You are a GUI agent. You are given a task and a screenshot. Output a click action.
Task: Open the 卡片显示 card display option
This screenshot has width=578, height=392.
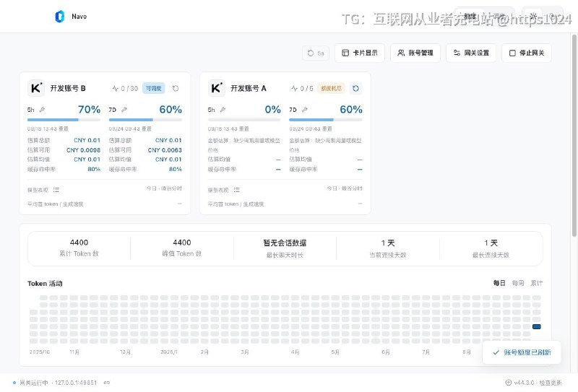click(x=360, y=53)
